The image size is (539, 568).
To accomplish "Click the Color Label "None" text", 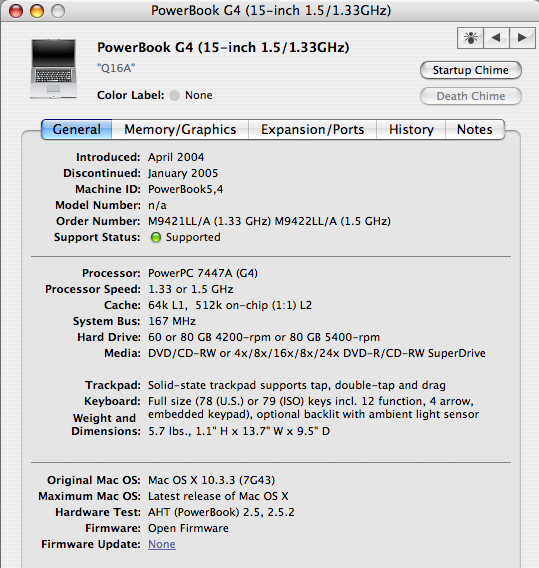I will click(x=199, y=95).
